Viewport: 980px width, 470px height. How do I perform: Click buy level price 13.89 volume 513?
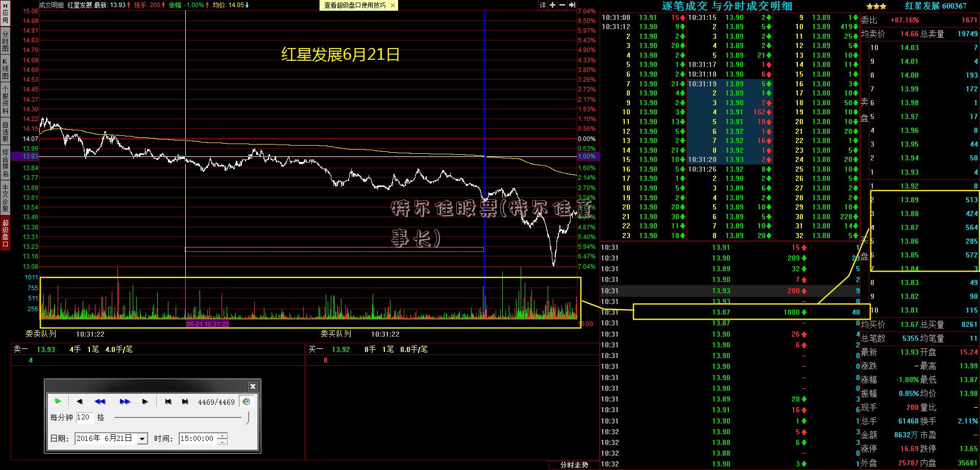coord(924,200)
